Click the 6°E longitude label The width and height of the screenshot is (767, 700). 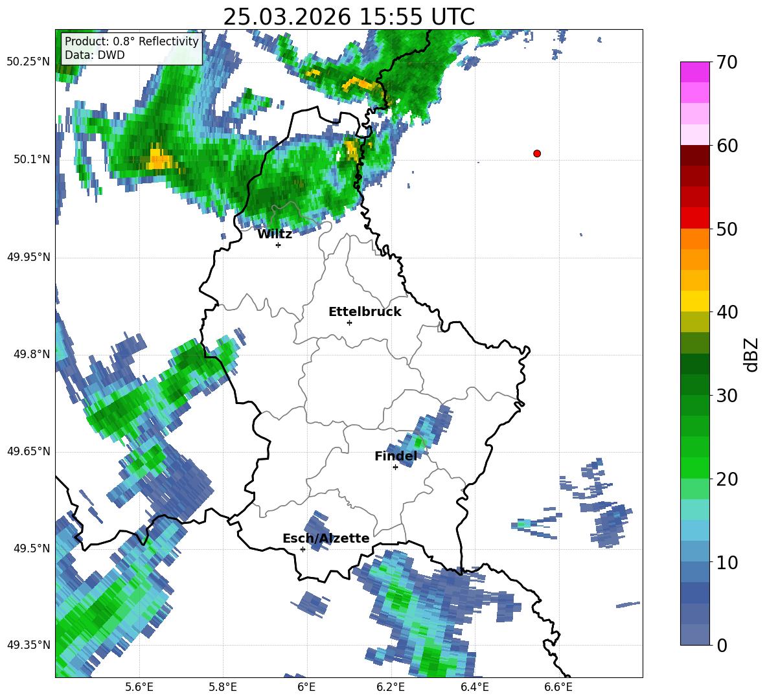[x=306, y=687]
